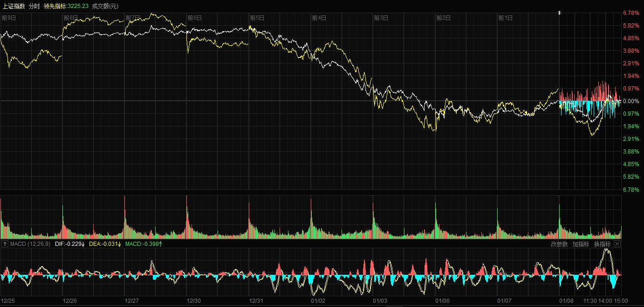The height and width of the screenshot is (307, 644).
Task: Click the small arrow marker above today's chart
Action: [559, 13]
